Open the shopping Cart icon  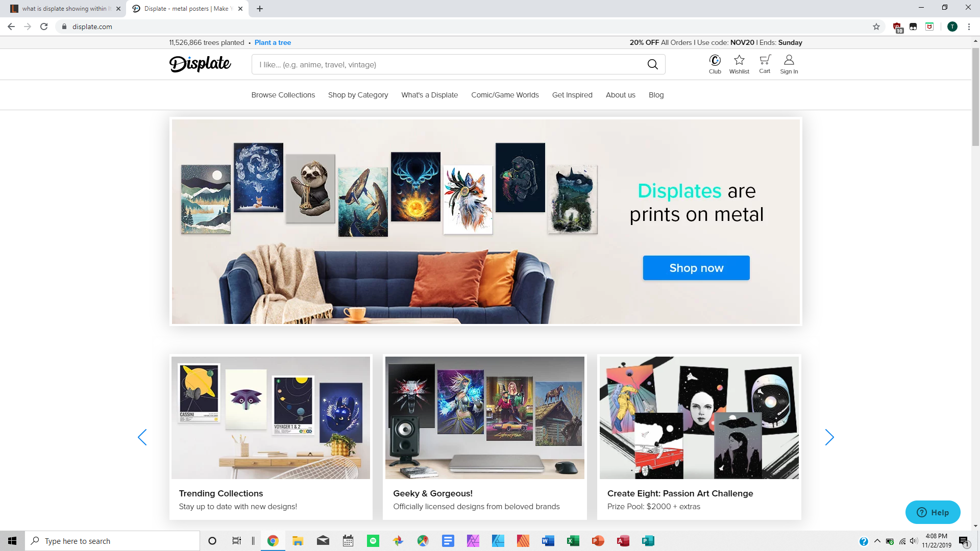[x=765, y=60]
